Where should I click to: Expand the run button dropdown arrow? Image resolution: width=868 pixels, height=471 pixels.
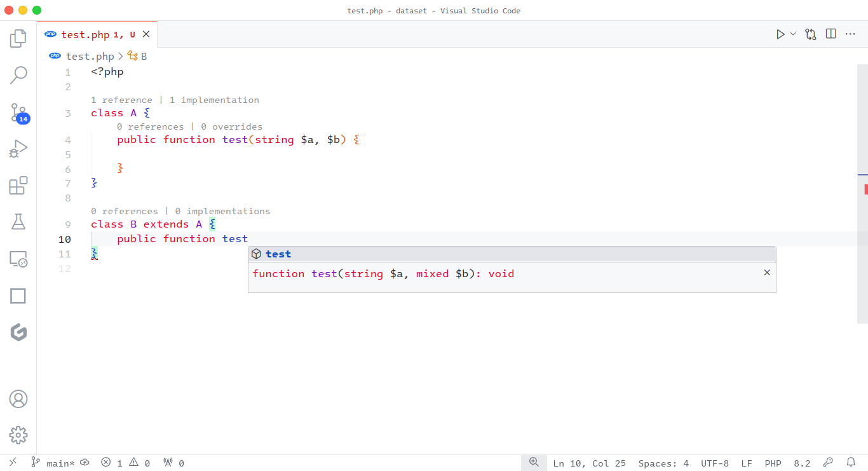[793, 34]
